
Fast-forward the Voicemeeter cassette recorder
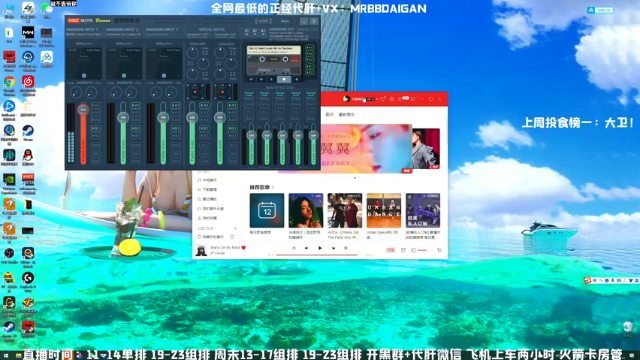[x=261, y=80]
